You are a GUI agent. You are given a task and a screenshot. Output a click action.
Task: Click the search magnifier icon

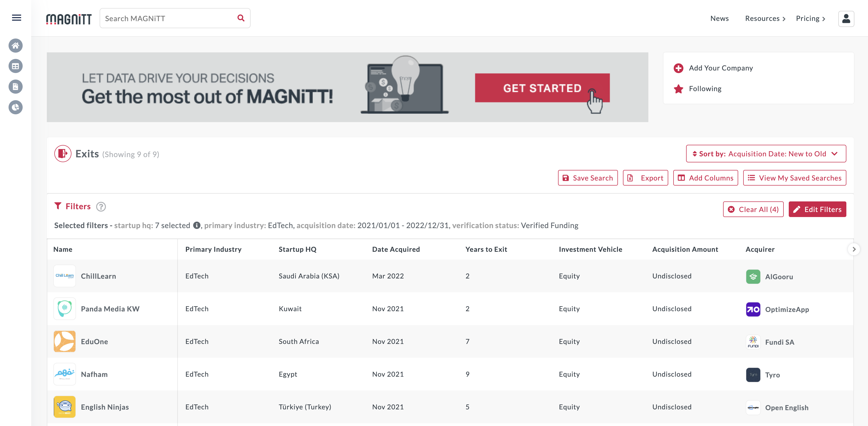tap(241, 18)
